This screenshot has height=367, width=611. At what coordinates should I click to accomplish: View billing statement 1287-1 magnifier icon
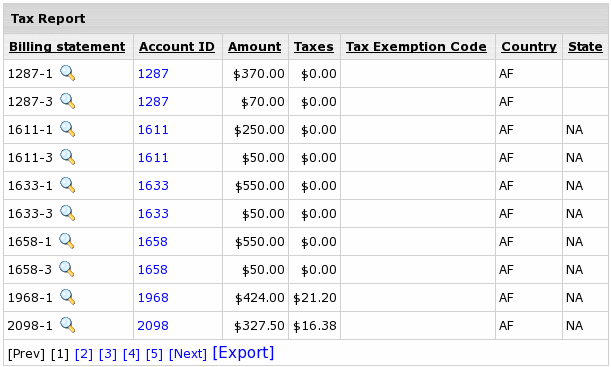(67, 73)
